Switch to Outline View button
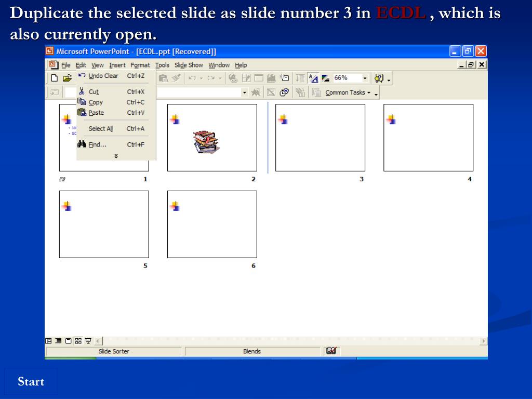 tap(58, 341)
